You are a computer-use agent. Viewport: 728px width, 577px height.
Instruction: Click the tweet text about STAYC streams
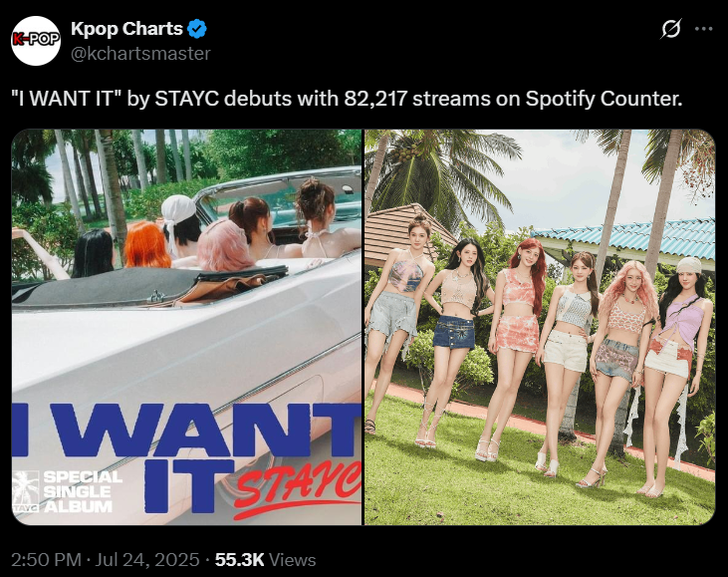(347, 99)
